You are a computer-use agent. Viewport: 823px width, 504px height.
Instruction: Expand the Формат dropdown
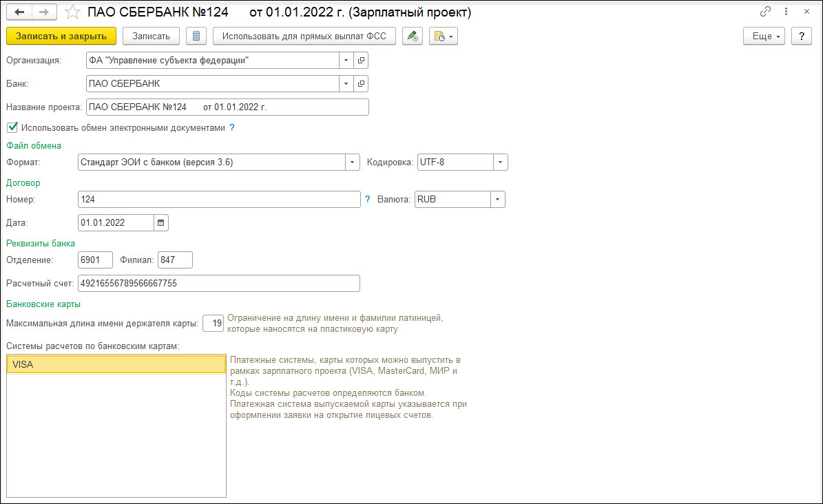[x=352, y=162]
